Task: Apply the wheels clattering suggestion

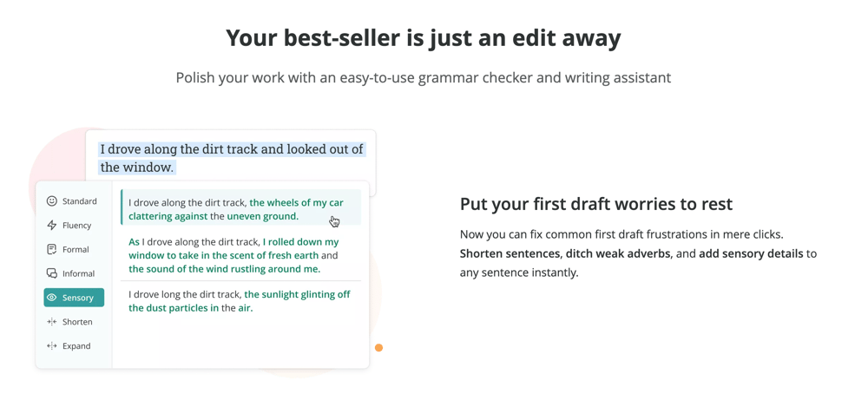Action: point(240,207)
